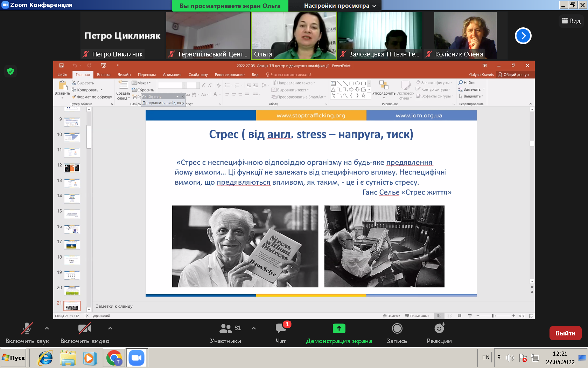Open the Упорядочить arrange menu
Screen dimensions: 588x368
click(x=384, y=89)
